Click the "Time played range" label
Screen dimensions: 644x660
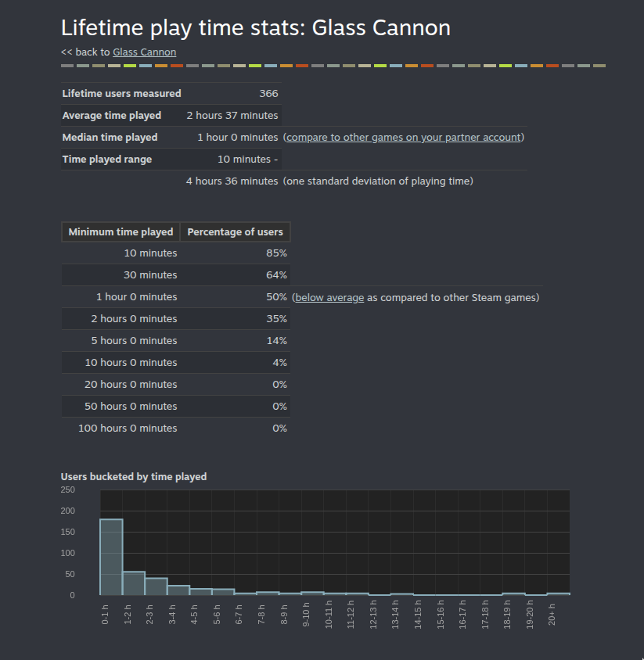pos(107,159)
